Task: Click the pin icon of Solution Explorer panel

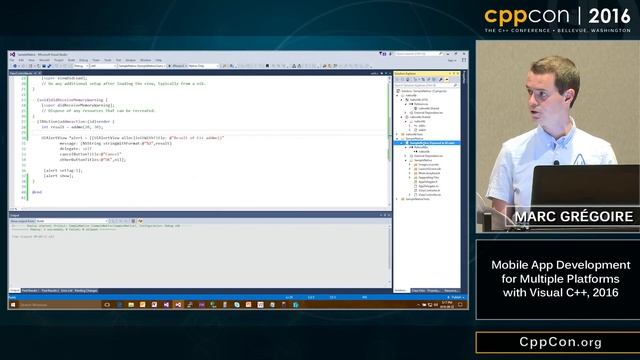Action: [x=454, y=73]
